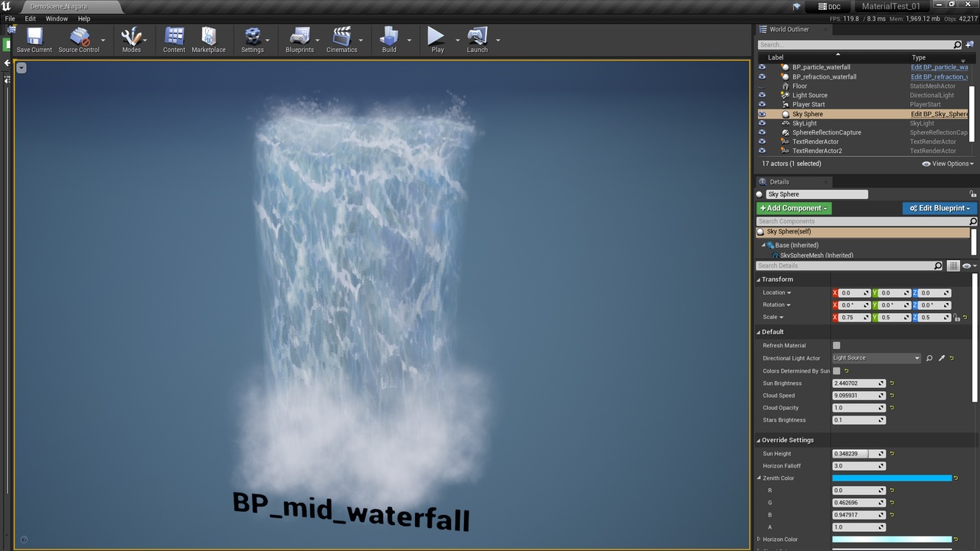980x551 pixels.
Task: Click the Marketplace icon
Action: point(208,36)
